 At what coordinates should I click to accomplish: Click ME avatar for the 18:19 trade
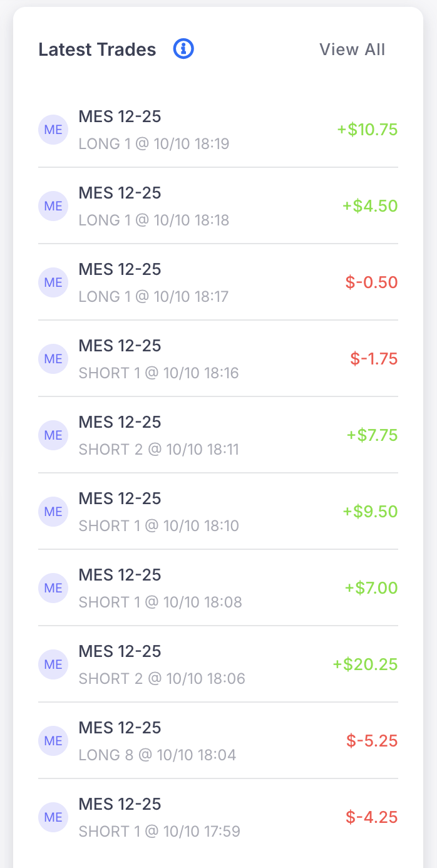[x=53, y=130]
